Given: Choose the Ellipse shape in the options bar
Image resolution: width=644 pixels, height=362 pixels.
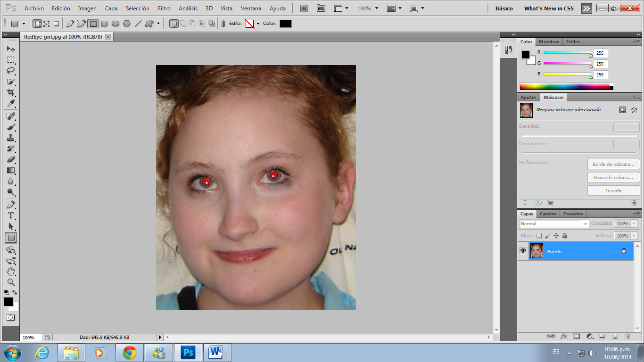Looking at the screenshot, I should 116,24.
